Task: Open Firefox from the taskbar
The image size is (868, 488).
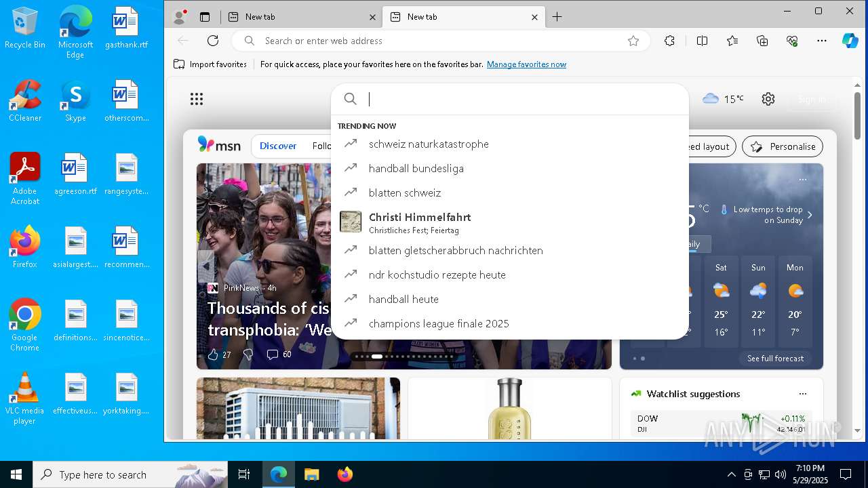Action: tap(345, 474)
